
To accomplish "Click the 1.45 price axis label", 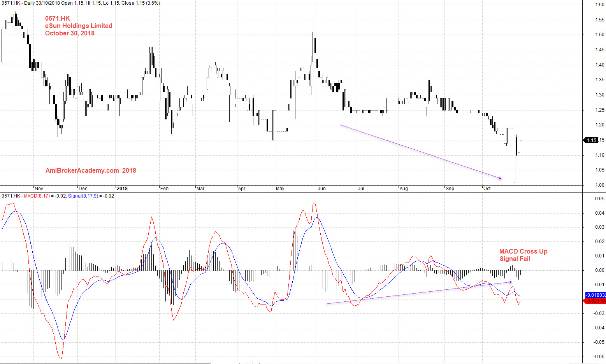I will click(x=599, y=50).
